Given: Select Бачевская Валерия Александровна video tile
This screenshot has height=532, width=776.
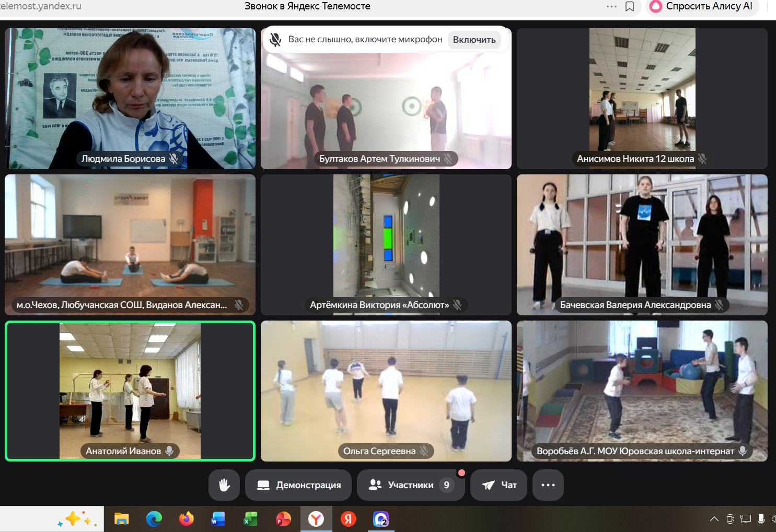Looking at the screenshot, I should point(642,244).
